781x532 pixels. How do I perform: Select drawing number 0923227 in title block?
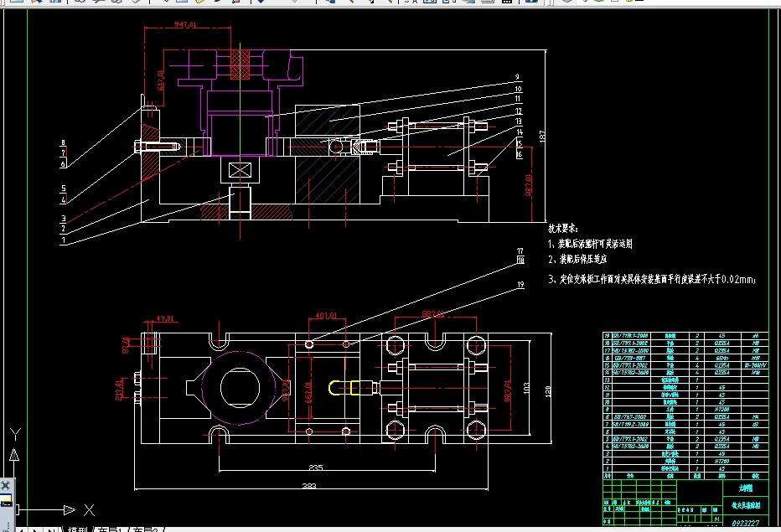point(746,523)
